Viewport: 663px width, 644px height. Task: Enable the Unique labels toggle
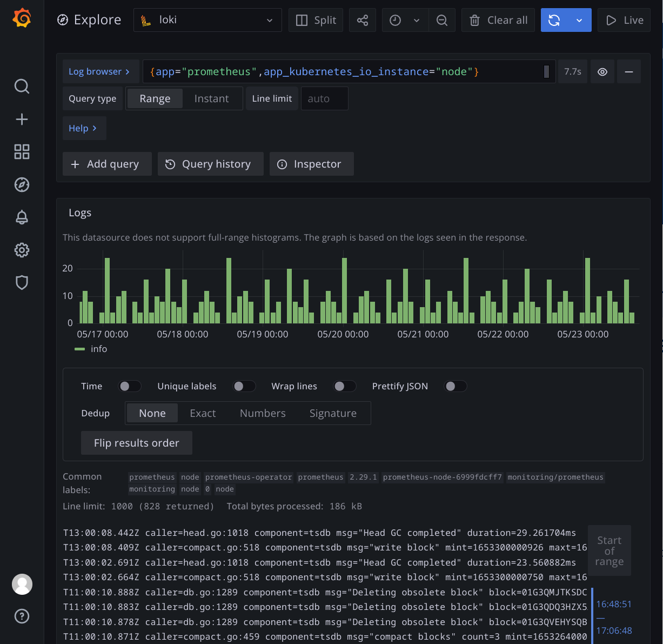pyautogui.click(x=244, y=386)
